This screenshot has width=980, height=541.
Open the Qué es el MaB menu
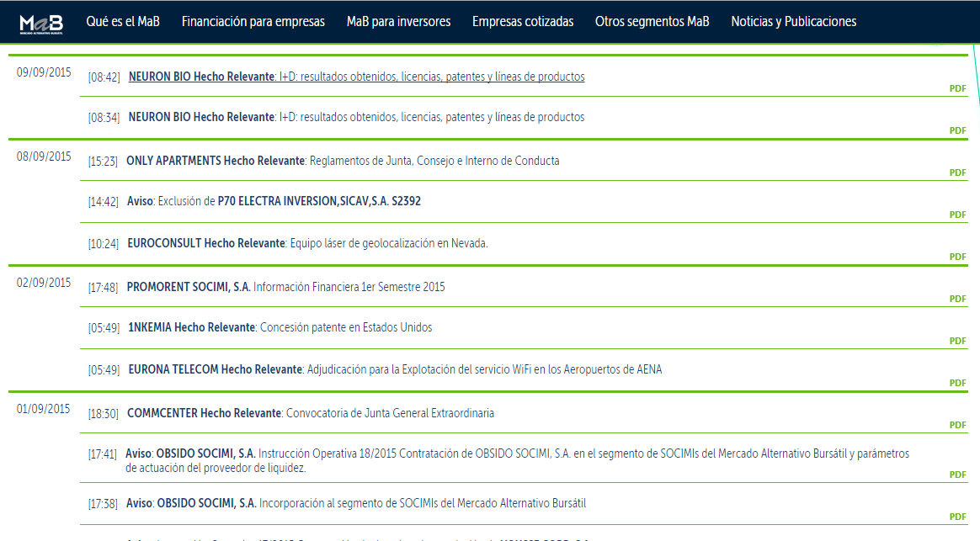pos(123,21)
